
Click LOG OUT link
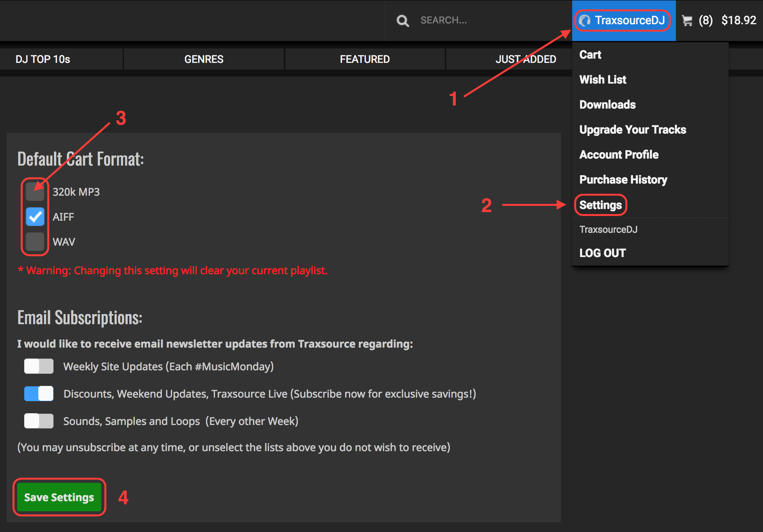click(602, 253)
